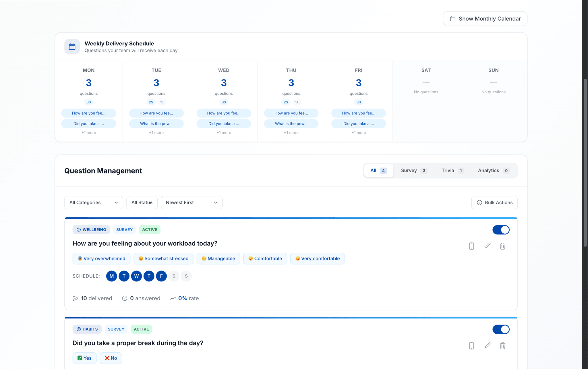Toggle off the proper break question
This screenshot has width=588, height=369.
[501, 329]
